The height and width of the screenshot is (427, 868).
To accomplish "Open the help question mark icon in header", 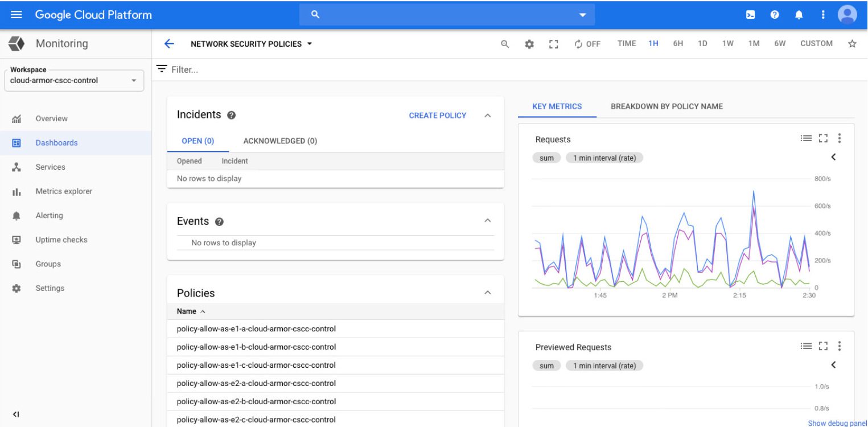I will coord(774,15).
